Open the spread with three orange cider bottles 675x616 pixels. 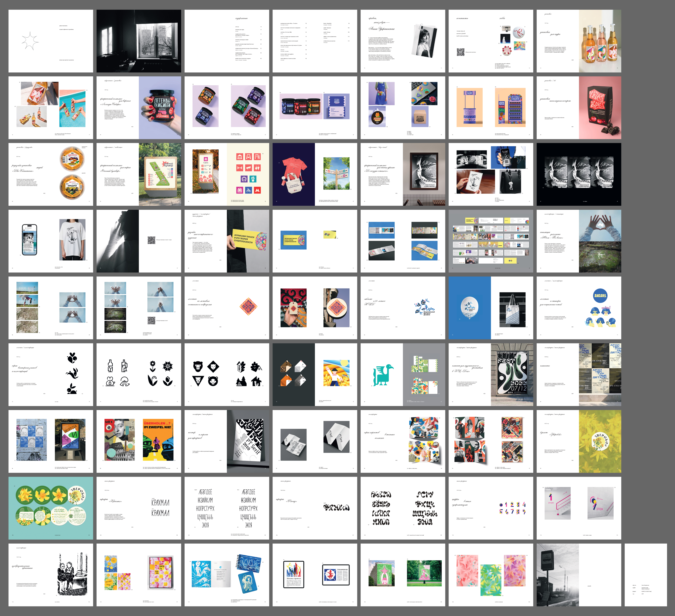[x=579, y=41]
